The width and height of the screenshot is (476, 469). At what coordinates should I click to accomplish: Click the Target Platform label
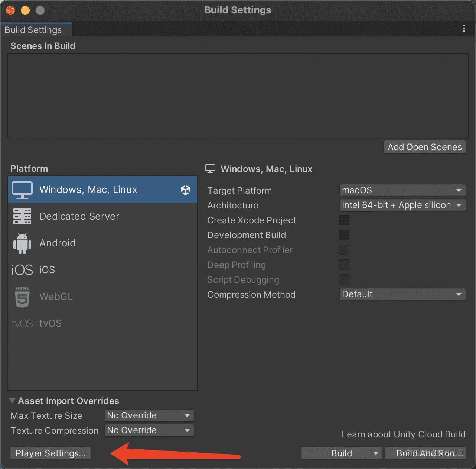click(x=239, y=191)
